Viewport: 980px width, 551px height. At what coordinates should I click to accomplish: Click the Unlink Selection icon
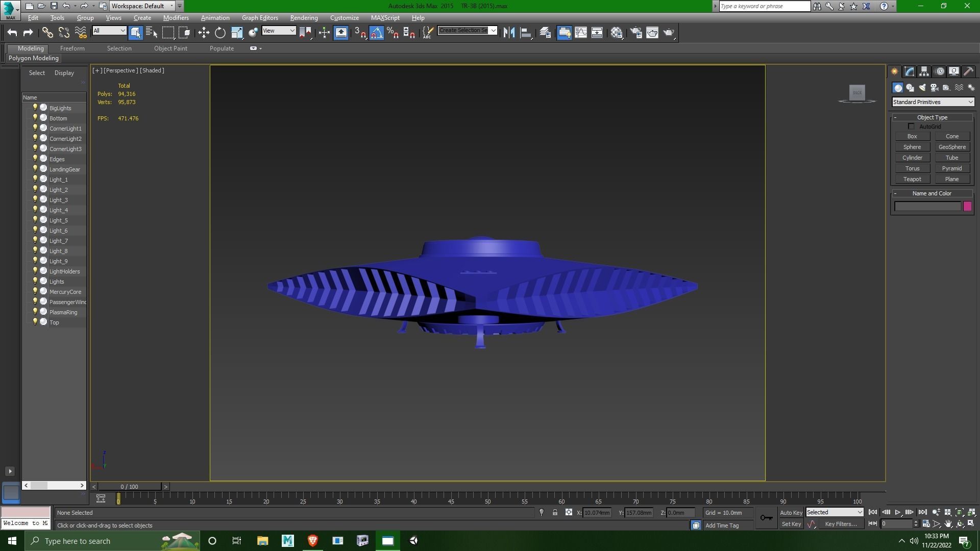pos(64,33)
